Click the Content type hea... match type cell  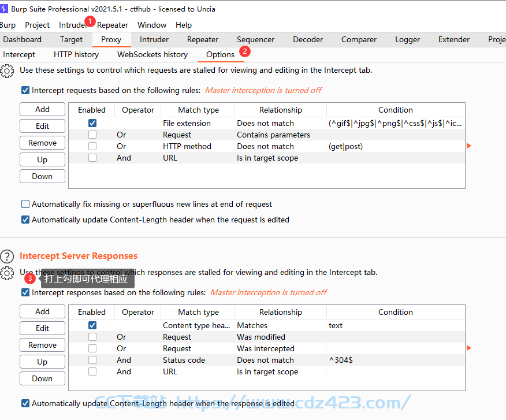tap(198, 325)
